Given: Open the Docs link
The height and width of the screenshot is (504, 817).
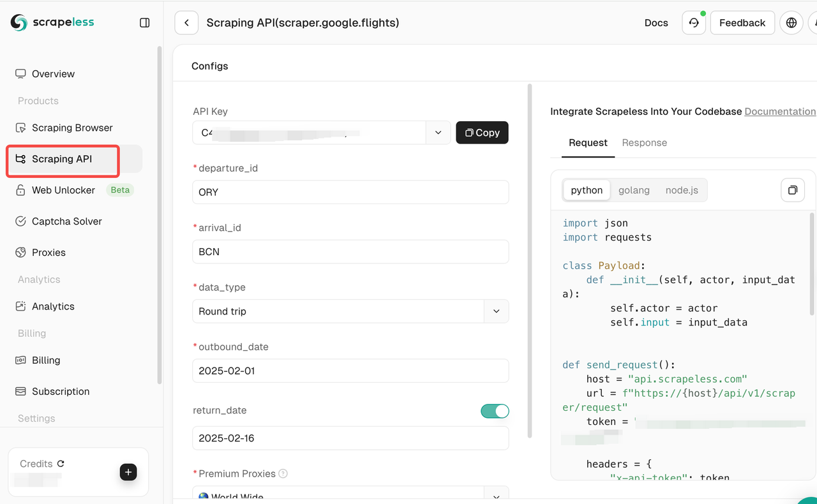Looking at the screenshot, I should [x=656, y=22].
